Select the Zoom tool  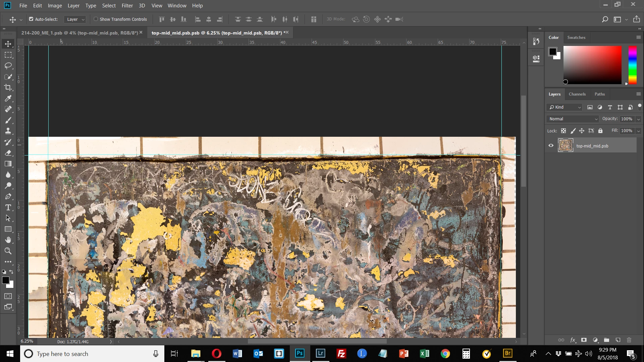point(8,251)
